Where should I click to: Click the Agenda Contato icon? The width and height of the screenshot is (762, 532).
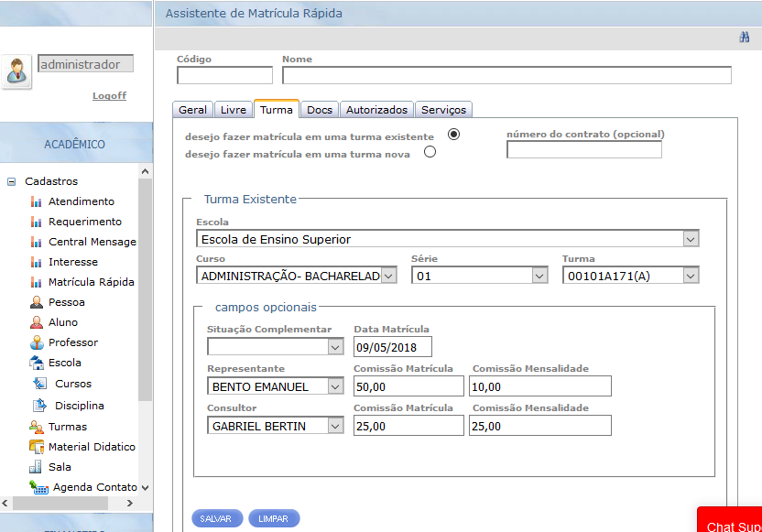point(38,487)
